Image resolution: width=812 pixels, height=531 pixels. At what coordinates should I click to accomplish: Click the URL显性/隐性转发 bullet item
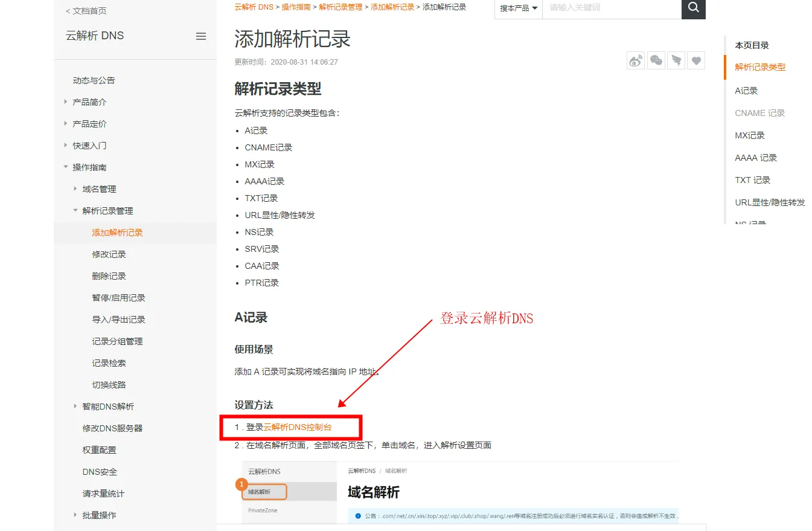[280, 215]
